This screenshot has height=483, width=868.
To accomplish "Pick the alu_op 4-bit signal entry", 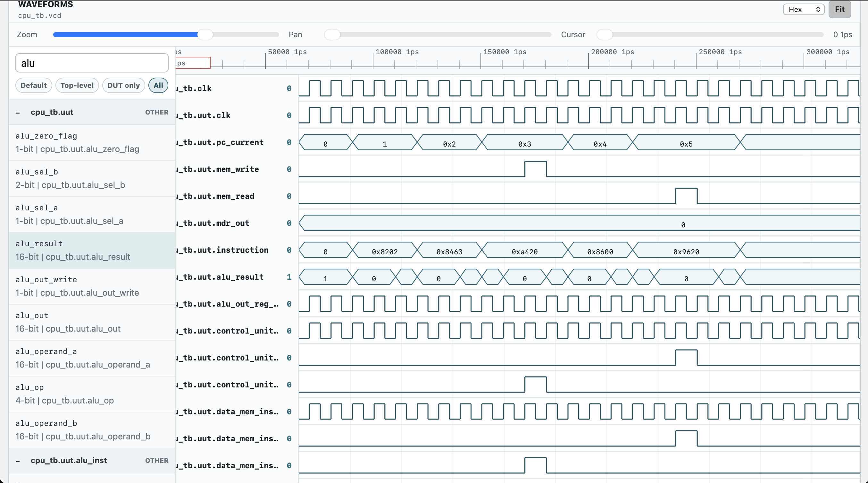I will click(92, 394).
